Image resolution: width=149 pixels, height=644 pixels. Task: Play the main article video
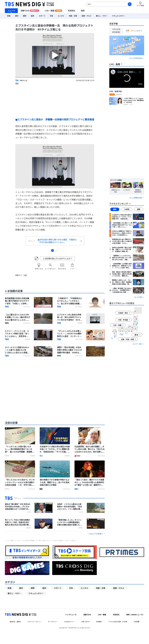(x=55, y=55)
